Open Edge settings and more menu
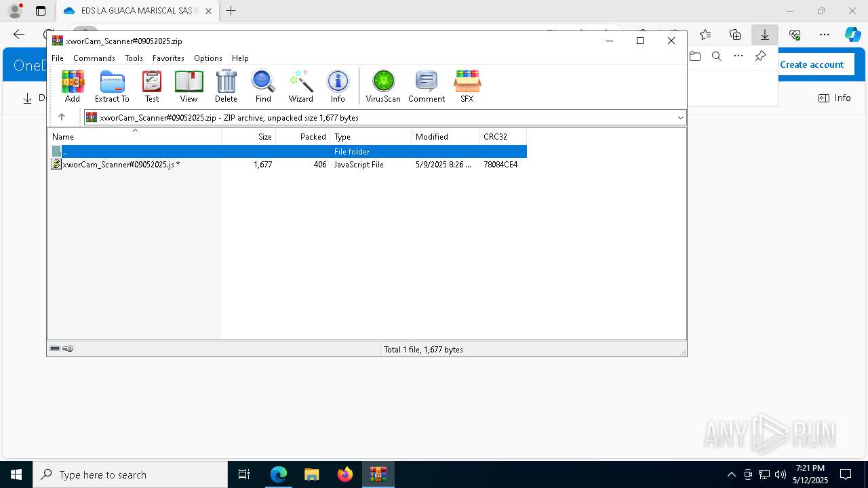Screen dimensions: 868x488 pyautogui.click(x=825, y=35)
